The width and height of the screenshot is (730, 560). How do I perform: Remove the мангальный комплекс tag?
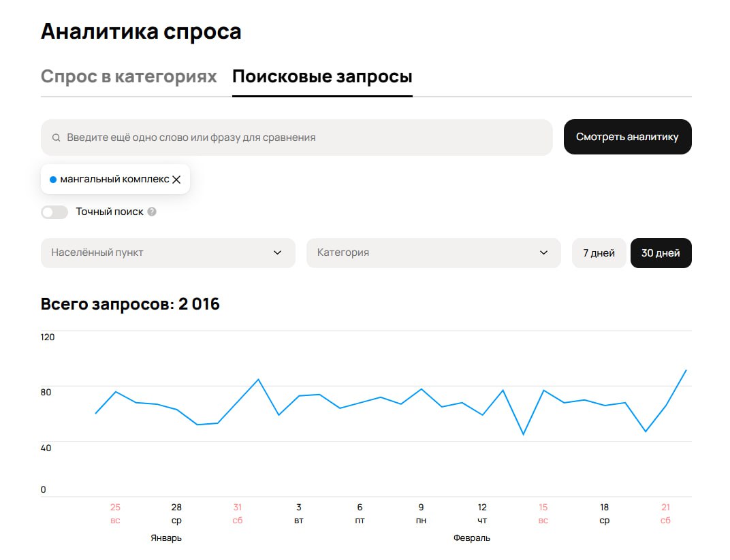[176, 180]
